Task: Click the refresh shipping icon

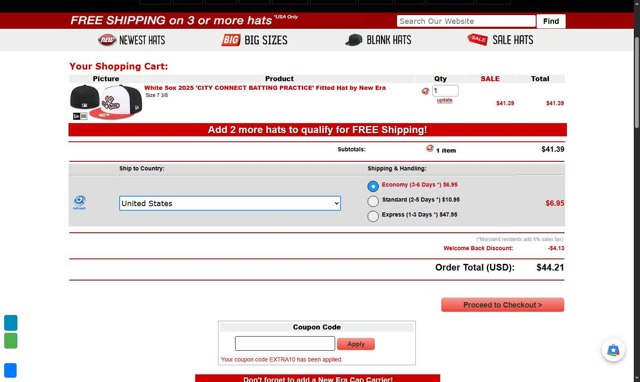Action: [79, 202]
